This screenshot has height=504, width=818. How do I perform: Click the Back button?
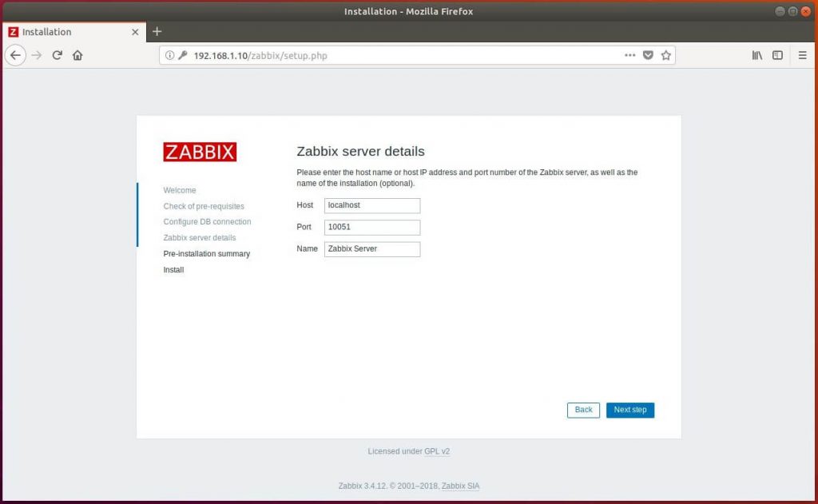pos(583,410)
